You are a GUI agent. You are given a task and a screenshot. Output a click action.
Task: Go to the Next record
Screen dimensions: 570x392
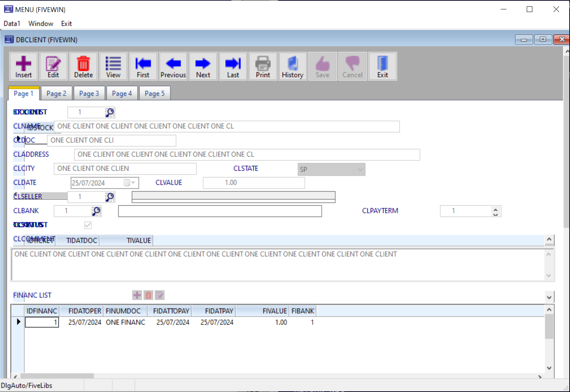click(x=203, y=67)
